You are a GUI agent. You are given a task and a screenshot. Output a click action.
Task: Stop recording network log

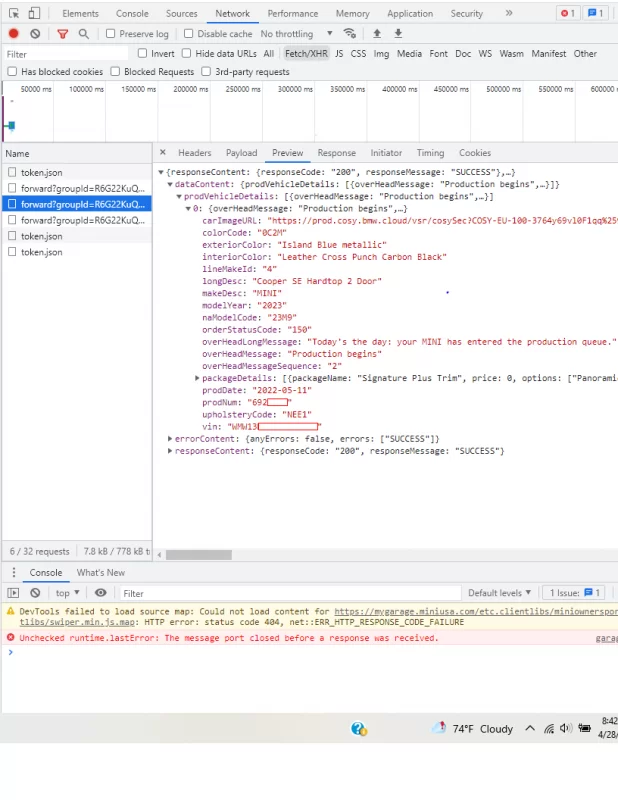[x=14, y=34]
